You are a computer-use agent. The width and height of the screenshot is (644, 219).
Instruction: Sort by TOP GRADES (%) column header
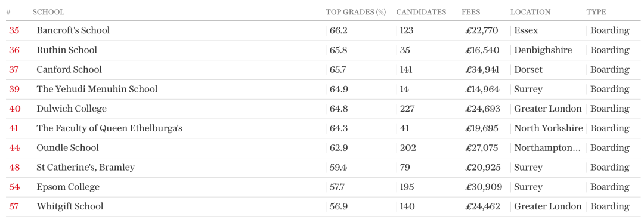click(x=355, y=12)
